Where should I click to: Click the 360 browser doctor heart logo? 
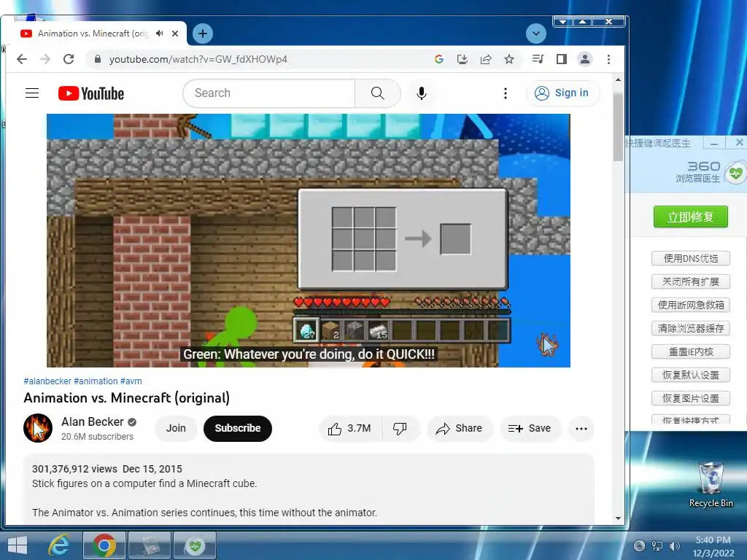(735, 172)
